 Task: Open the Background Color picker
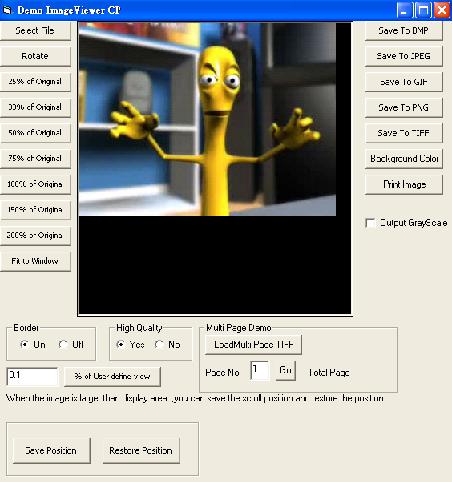(403, 159)
